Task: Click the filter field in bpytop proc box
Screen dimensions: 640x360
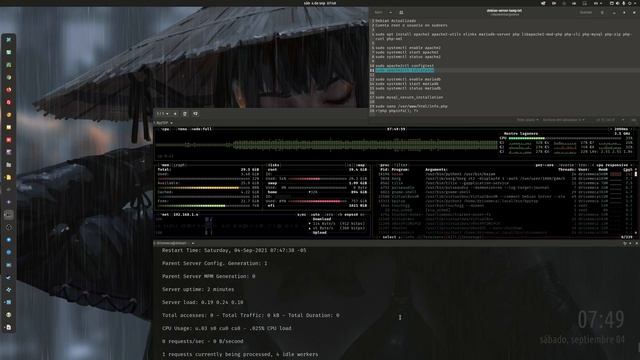Action: point(401,165)
